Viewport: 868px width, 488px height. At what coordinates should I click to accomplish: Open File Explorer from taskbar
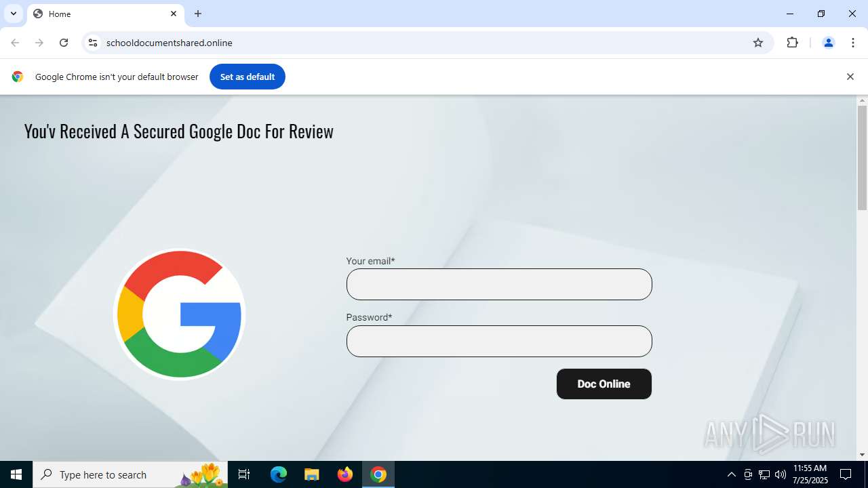pyautogui.click(x=311, y=474)
